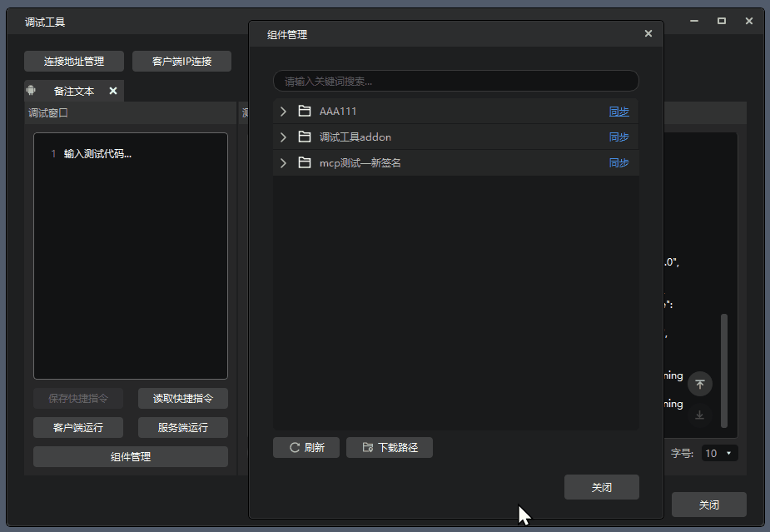Click the keyword search input field
The width and height of the screenshot is (770, 532).
pyautogui.click(x=455, y=82)
